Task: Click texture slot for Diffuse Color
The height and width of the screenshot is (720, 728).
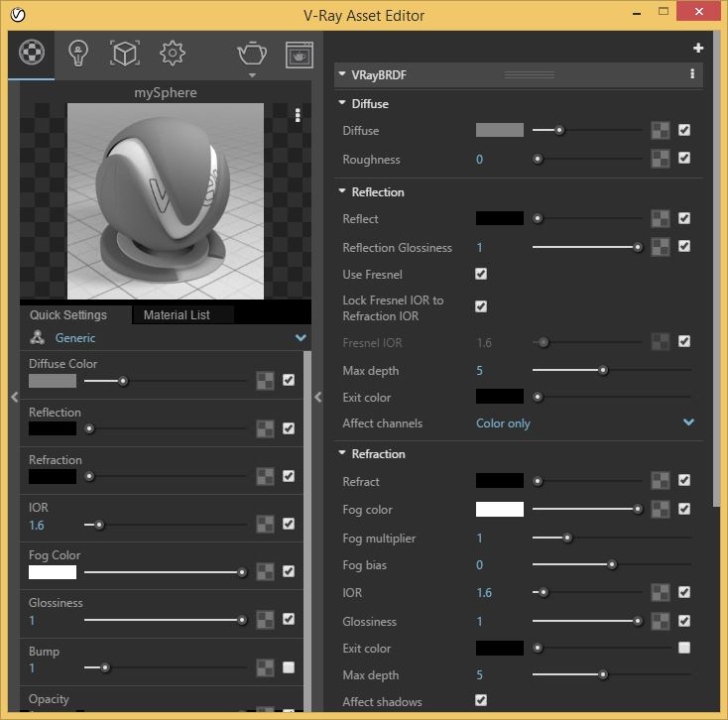Action: tap(265, 381)
